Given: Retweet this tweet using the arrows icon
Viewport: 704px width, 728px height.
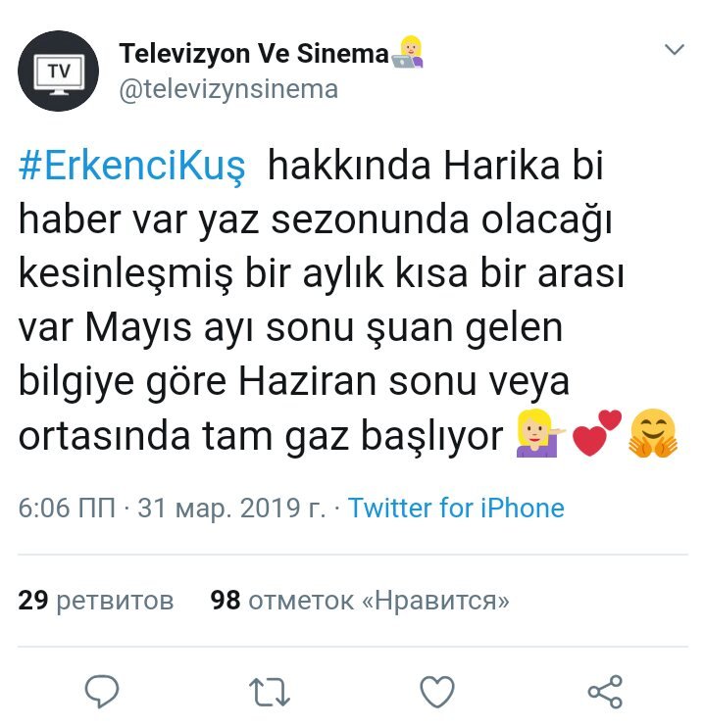Looking at the screenshot, I should [x=270, y=692].
